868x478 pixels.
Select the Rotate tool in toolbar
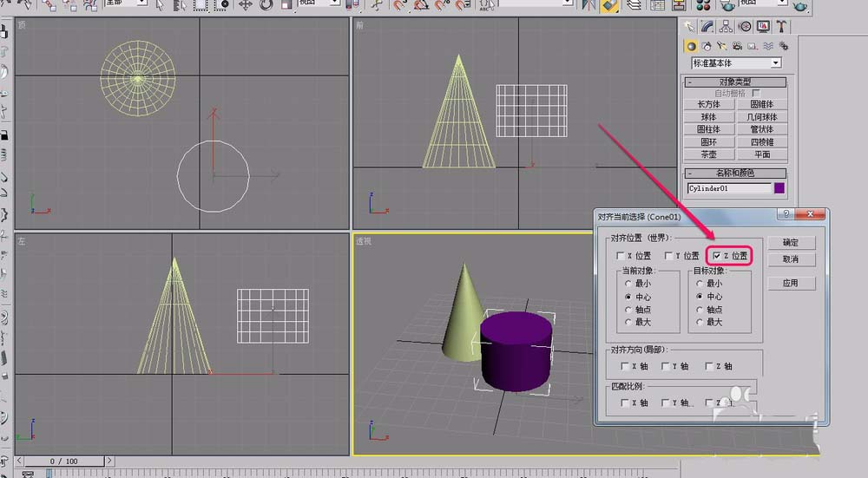[x=266, y=5]
